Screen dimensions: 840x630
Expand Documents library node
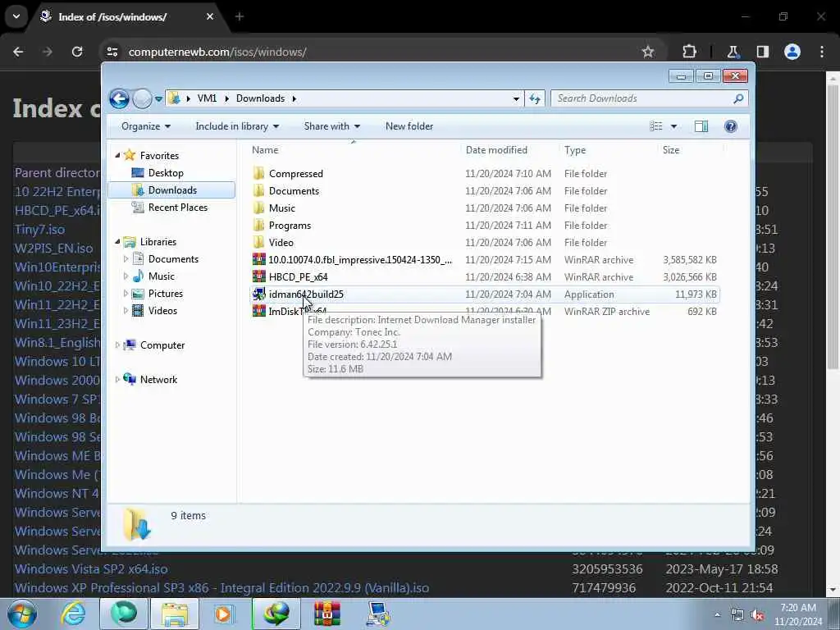(x=126, y=258)
